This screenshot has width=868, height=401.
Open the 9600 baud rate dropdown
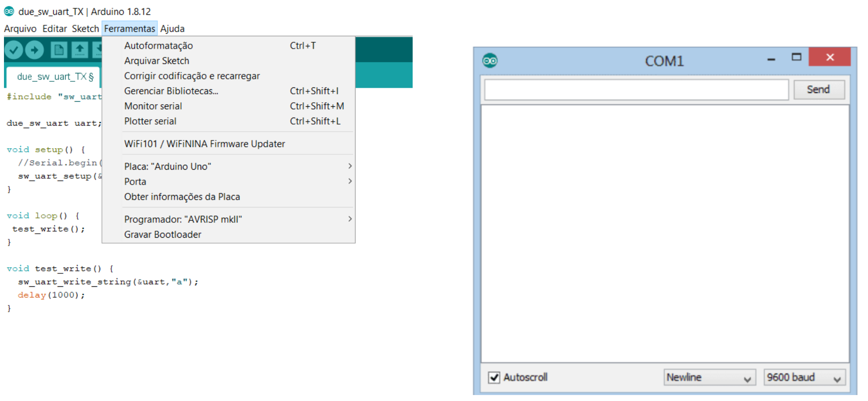pyautogui.click(x=803, y=378)
